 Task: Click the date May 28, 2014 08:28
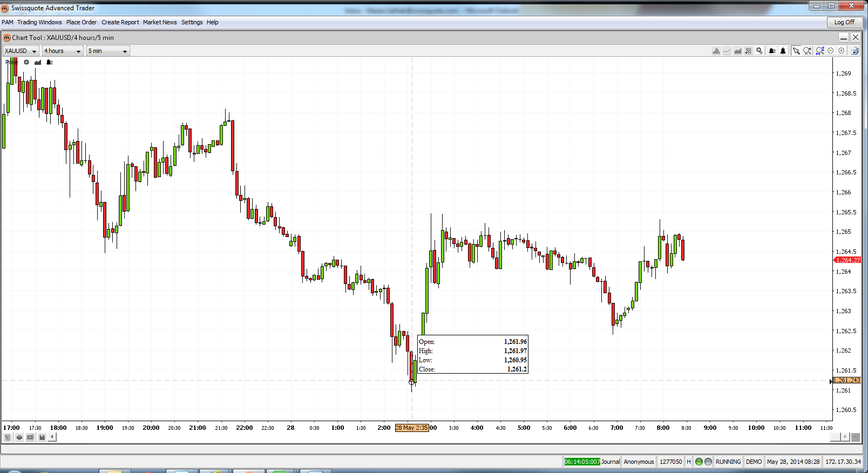coord(794,462)
